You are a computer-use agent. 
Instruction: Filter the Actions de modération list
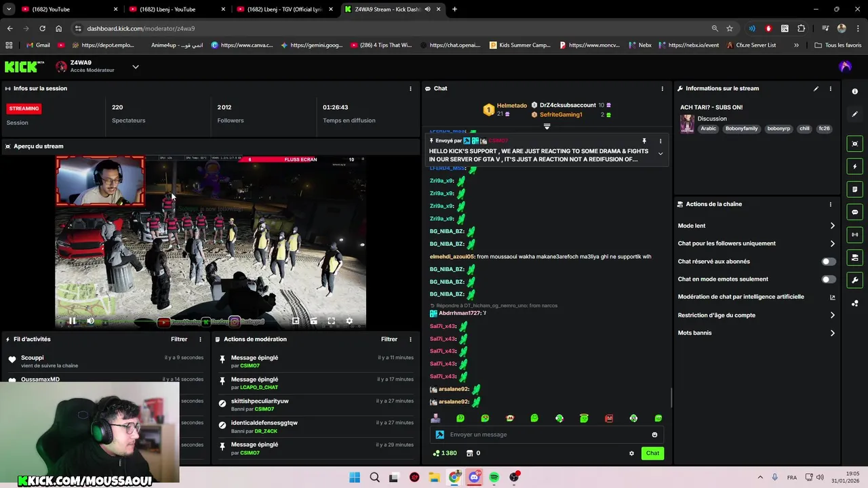389,340
